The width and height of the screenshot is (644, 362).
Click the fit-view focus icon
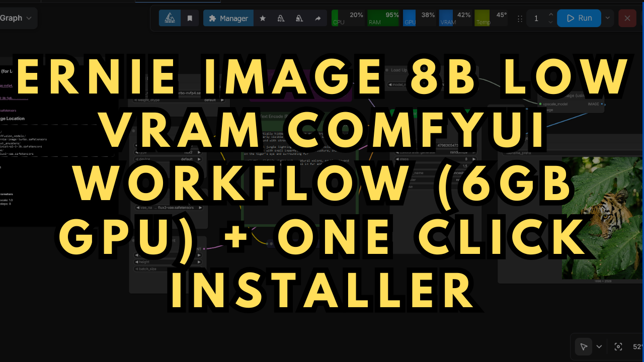618,346
